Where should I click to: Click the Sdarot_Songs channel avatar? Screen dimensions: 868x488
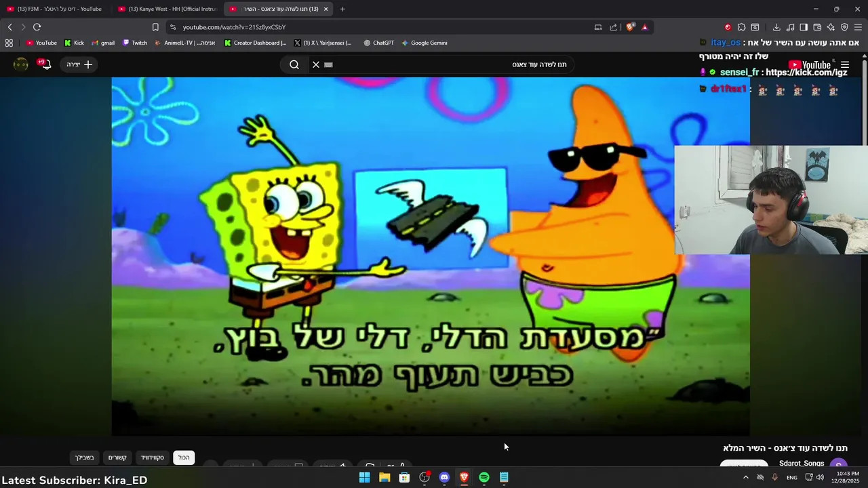[838, 465]
